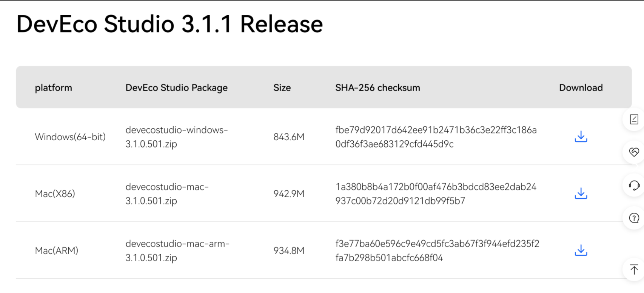Click the devecostudio-mac-3.1.0.501.zip file name
Screen dimensions: 644x293
click(167, 194)
